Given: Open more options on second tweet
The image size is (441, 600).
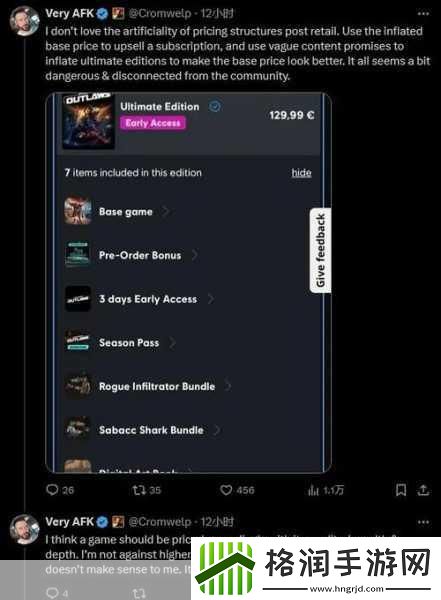Looking at the screenshot, I should coord(423,522).
